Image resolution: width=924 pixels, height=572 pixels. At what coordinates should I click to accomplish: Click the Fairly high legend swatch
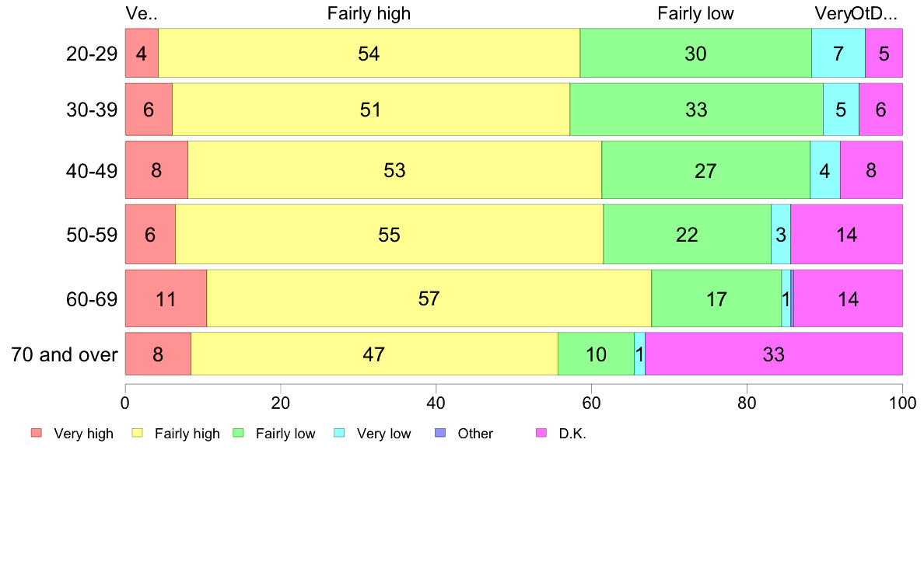click(138, 433)
